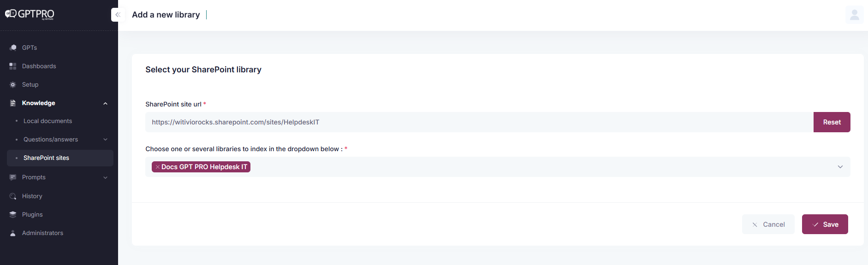Cancel adding the library
This screenshot has height=265, width=868.
[x=768, y=224]
